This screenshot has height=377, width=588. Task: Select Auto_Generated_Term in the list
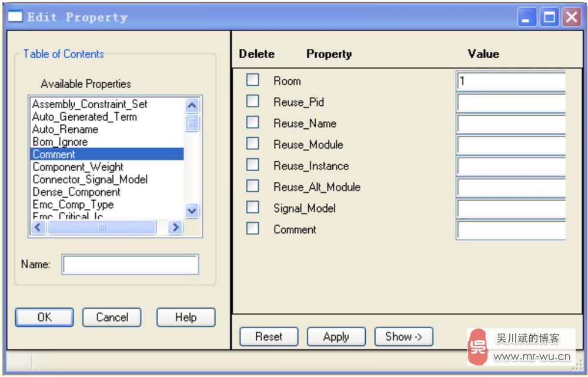click(106, 116)
